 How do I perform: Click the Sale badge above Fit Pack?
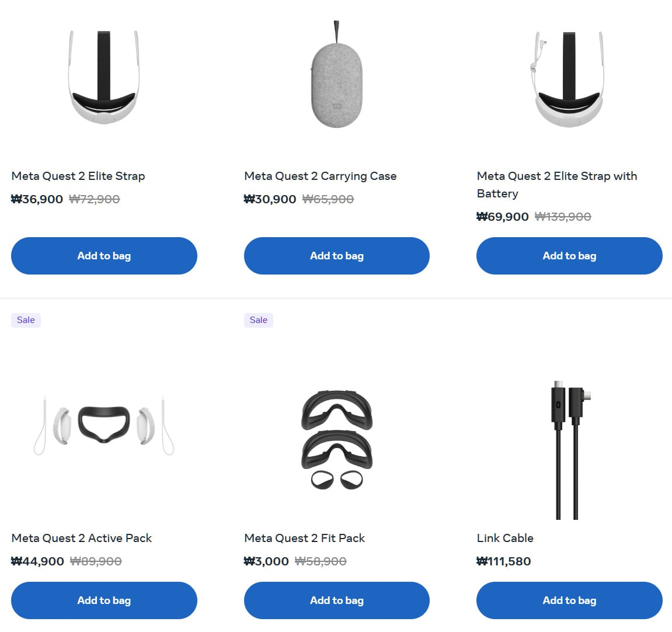coord(259,320)
